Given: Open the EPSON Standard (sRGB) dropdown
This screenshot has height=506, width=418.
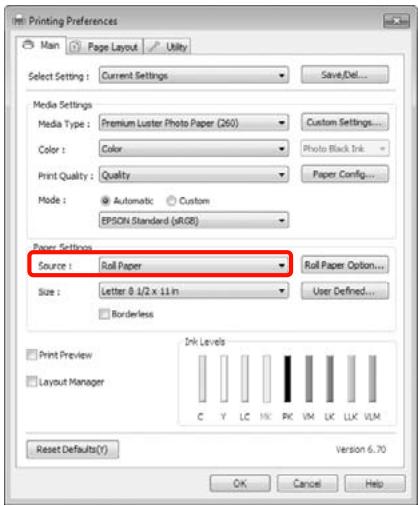Looking at the screenshot, I should [194, 220].
